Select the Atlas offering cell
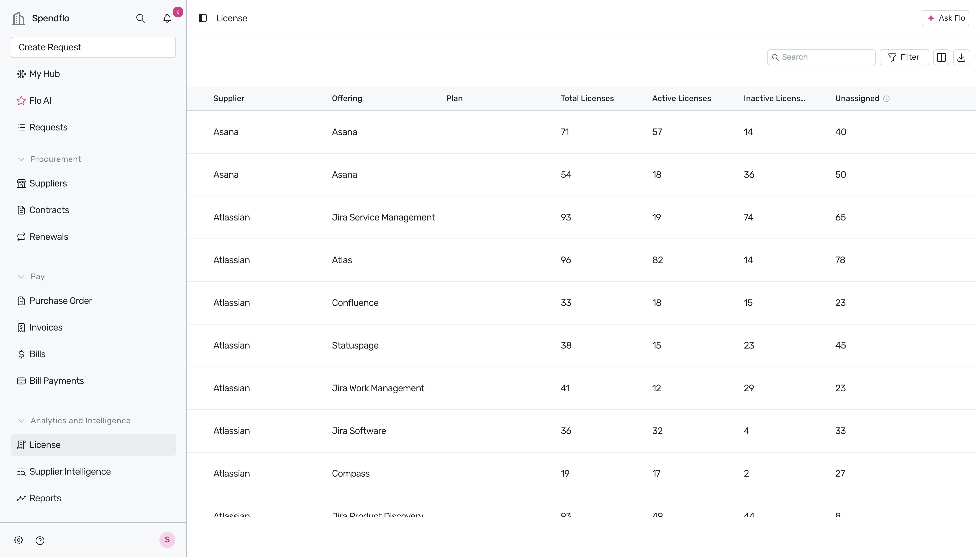 342,260
